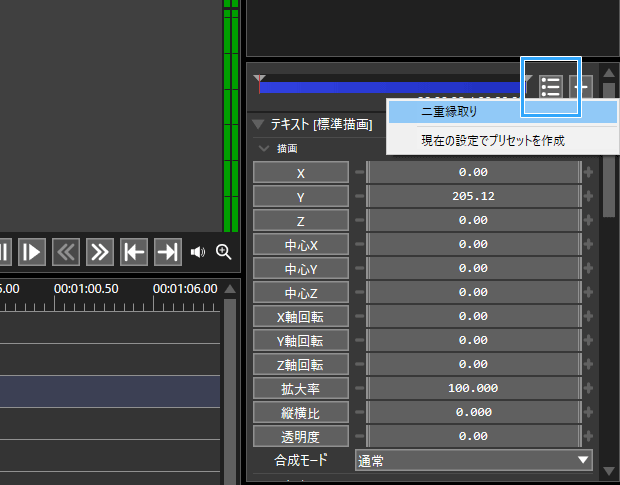Screen dimensions: 620x485
Task: Click the 拡大率 value slider showing 100.000
Action: point(474,388)
